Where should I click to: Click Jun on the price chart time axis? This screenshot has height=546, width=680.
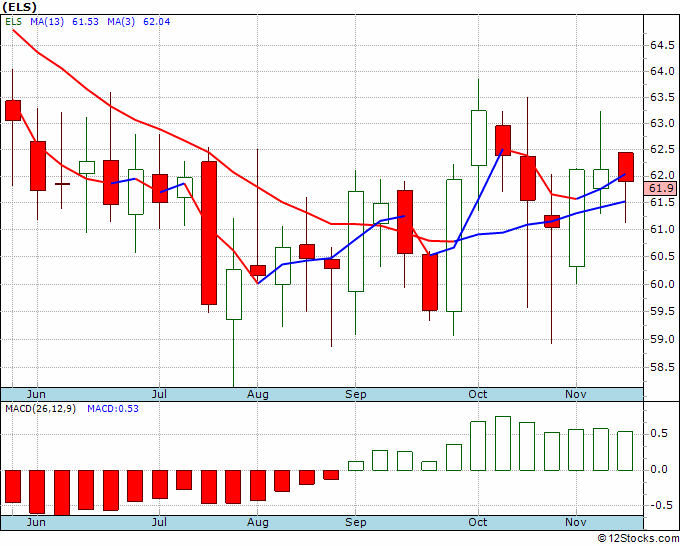(36, 394)
